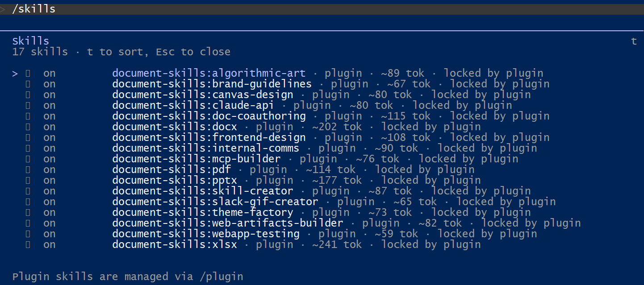
Task: Click the '~114 tok' value for pdf
Action: click(x=330, y=169)
